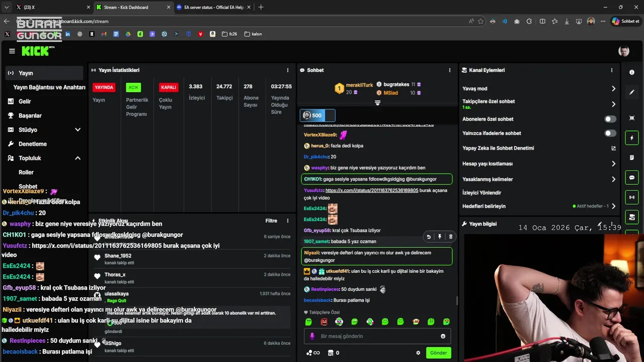This screenshot has width=644, height=362.
Task: Click the shop icon showing 0
Action: click(x=333, y=353)
